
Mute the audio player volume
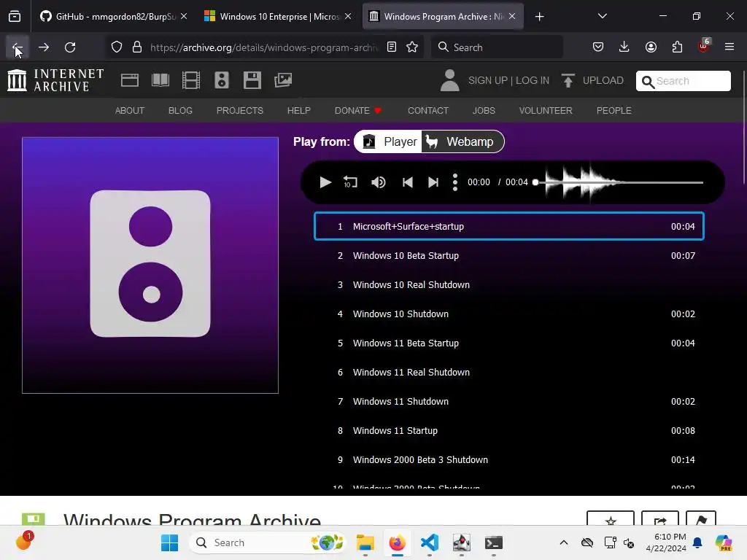coord(379,182)
